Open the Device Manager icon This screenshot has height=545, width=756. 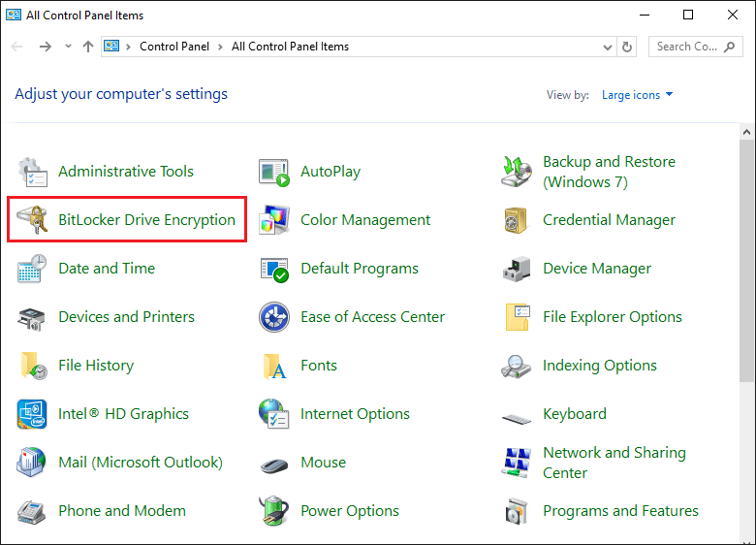click(x=517, y=270)
